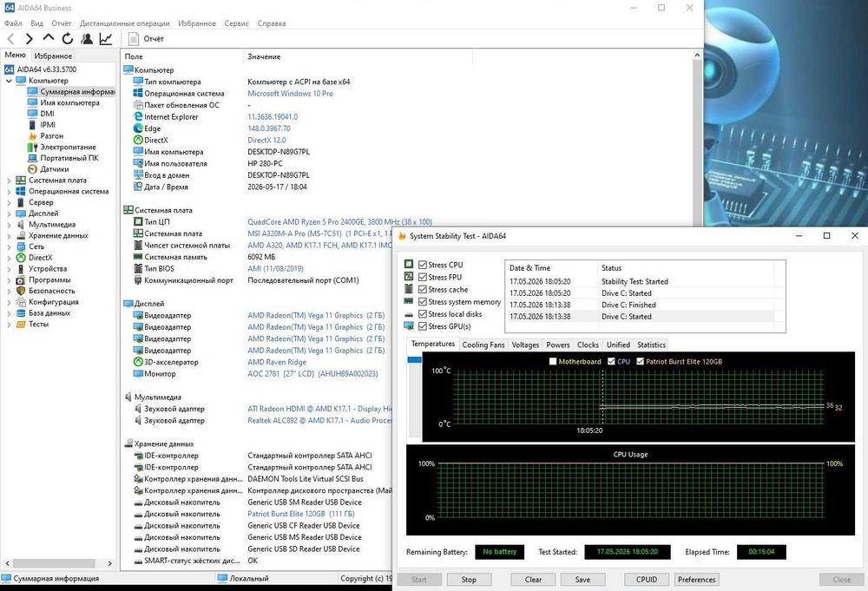The image size is (868, 591).
Task: Toggle the Stress local disks checkbox
Action: coord(423,314)
